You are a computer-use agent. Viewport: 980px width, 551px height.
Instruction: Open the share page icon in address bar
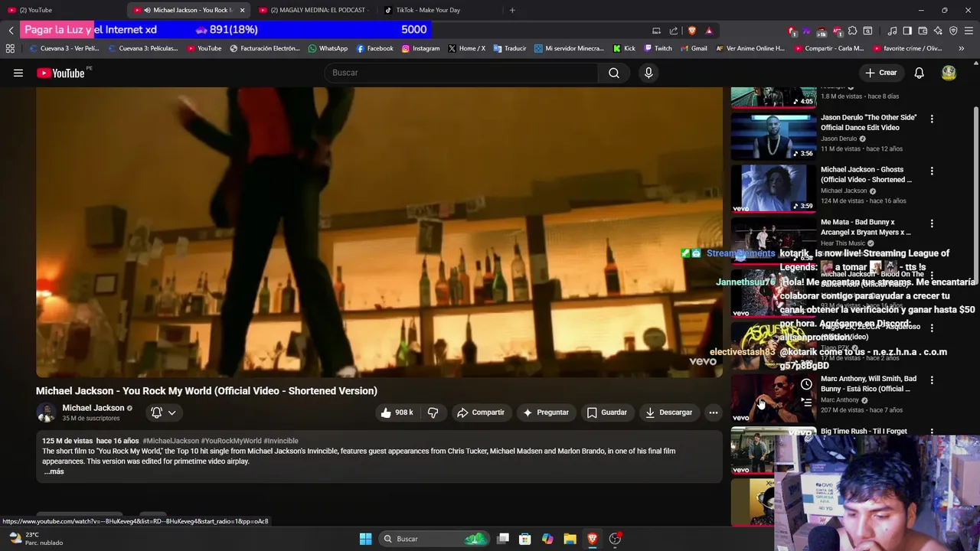pyautogui.click(x=674, y=31)
